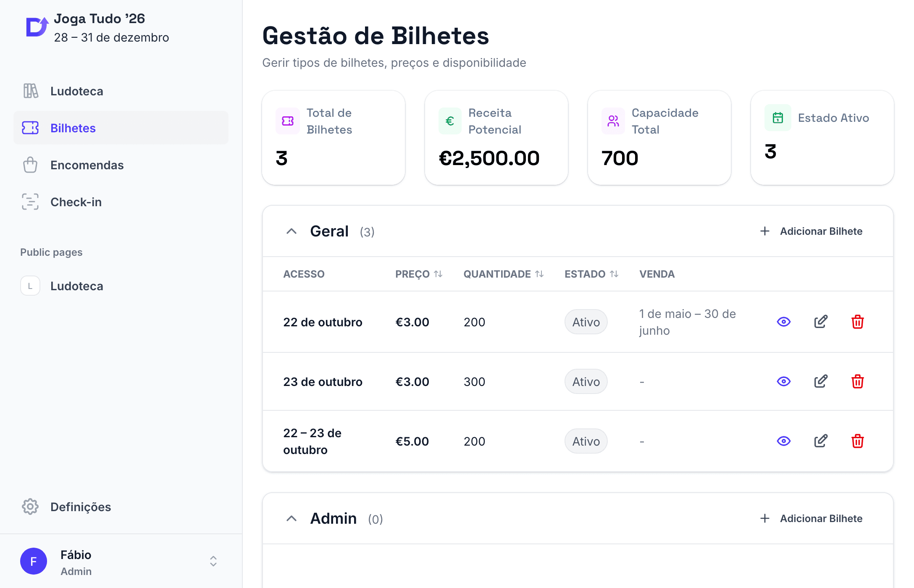Edit the 22 – 23 de outubro ticket
Screen dimensions: 914x588
coord(821,441)
